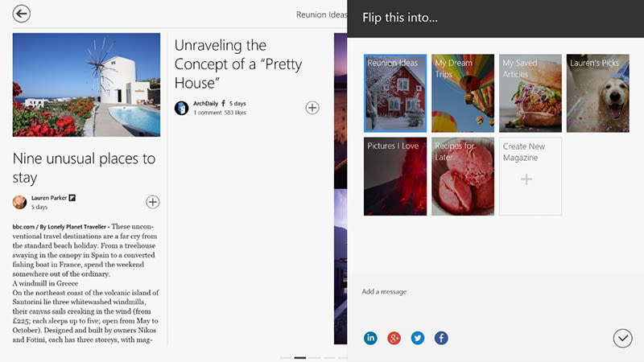
Task: Select the Reunion Ideas magazine
Action: [x=394, y=93]
